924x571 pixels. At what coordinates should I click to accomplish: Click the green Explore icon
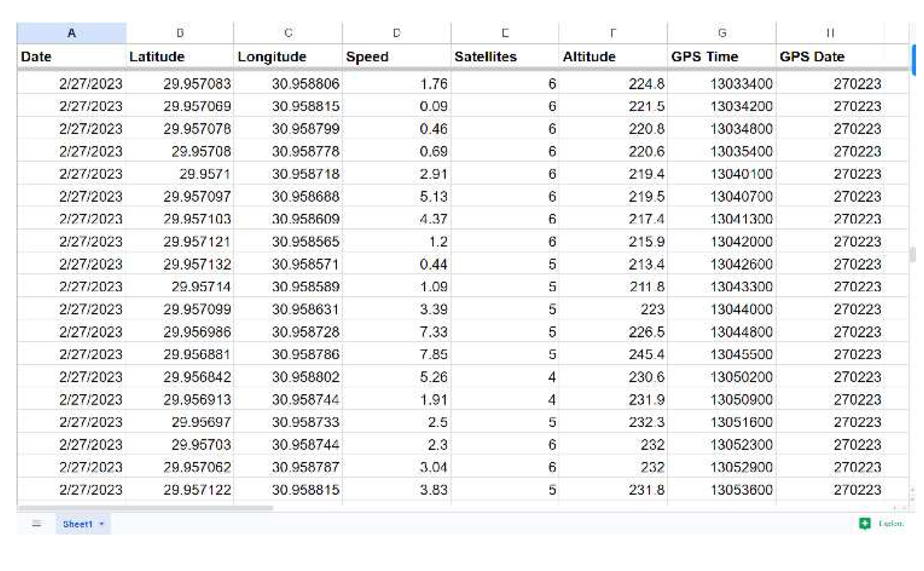click(x=864, y=524)
